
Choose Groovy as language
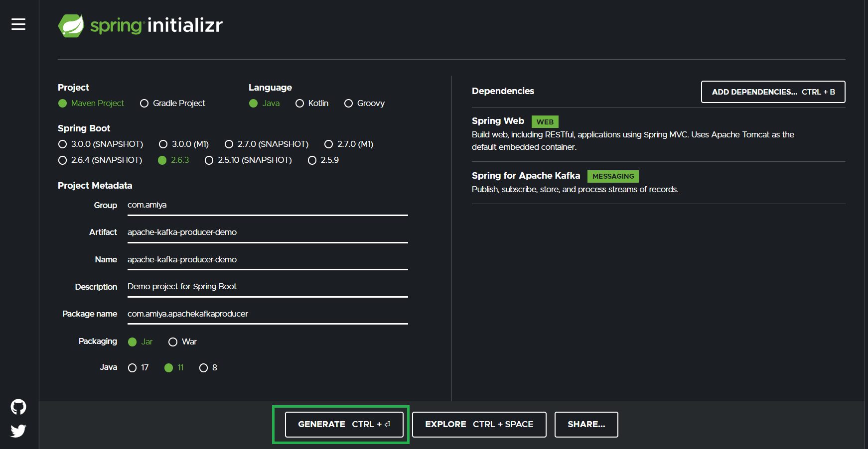365,103
